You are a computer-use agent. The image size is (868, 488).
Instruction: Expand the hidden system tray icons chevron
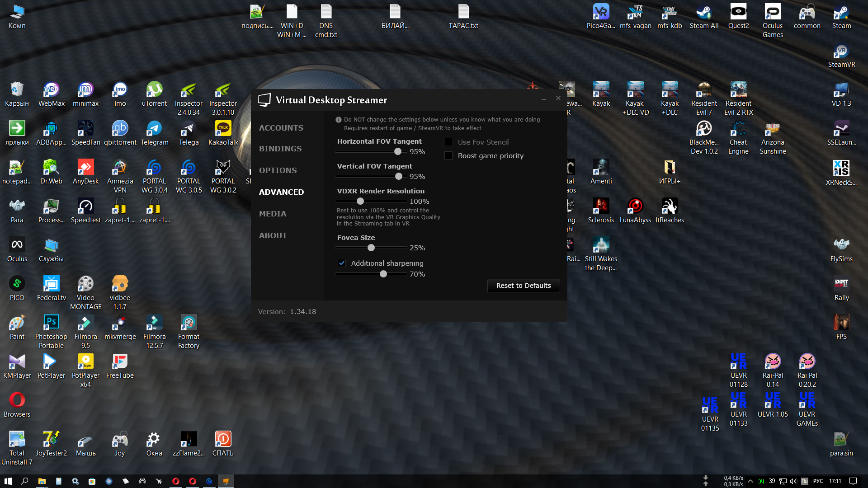750,481
